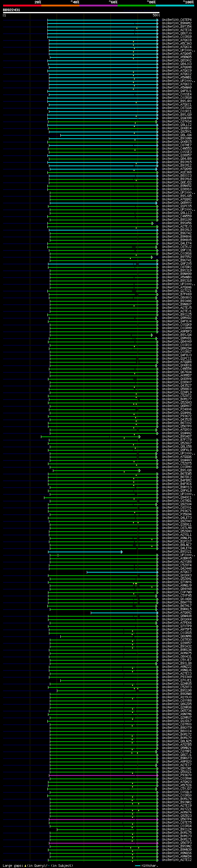This screenshot has width=197, height=868.
Task: Select the UniRef100_Q38911 label
Action: tap(177, 525)
